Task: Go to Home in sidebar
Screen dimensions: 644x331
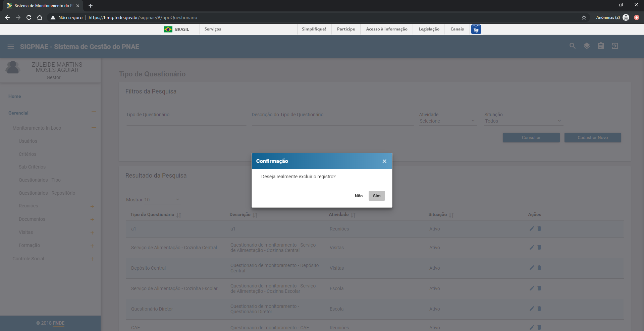Action: pos(15,96)
